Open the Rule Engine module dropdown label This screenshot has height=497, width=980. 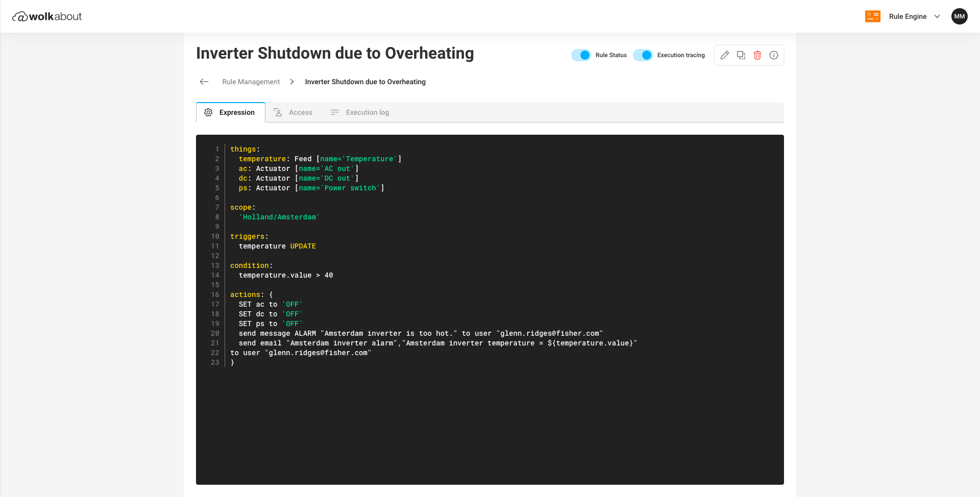(908, 16)
